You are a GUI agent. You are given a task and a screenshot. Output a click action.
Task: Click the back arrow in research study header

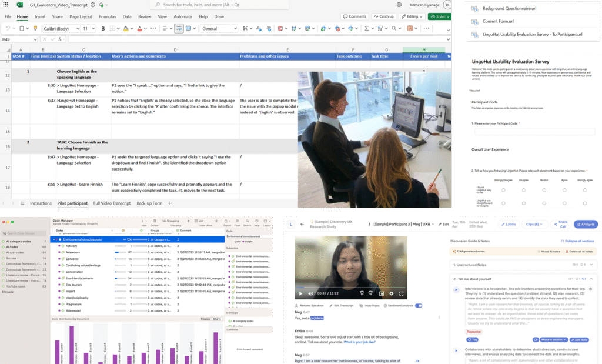click(302, 224)
